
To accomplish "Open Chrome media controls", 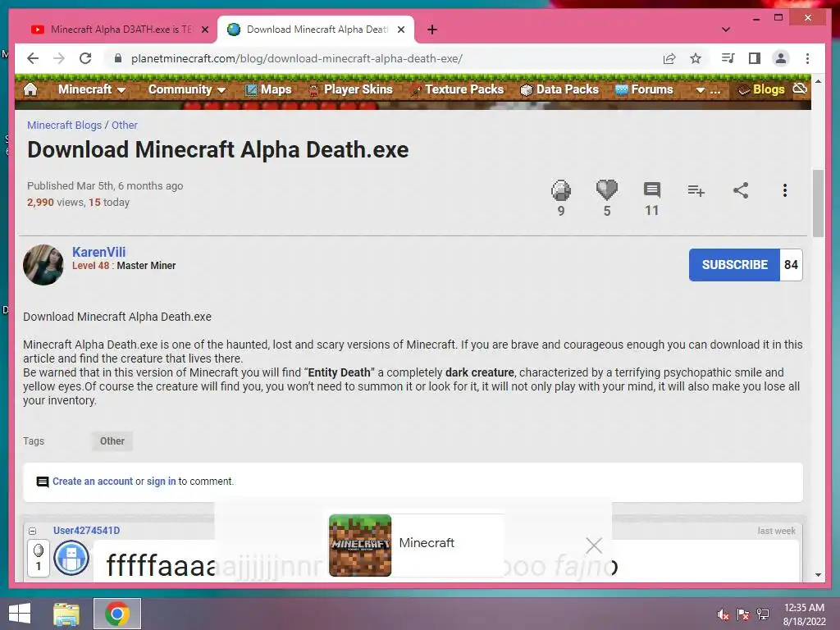I will (728, 58).
